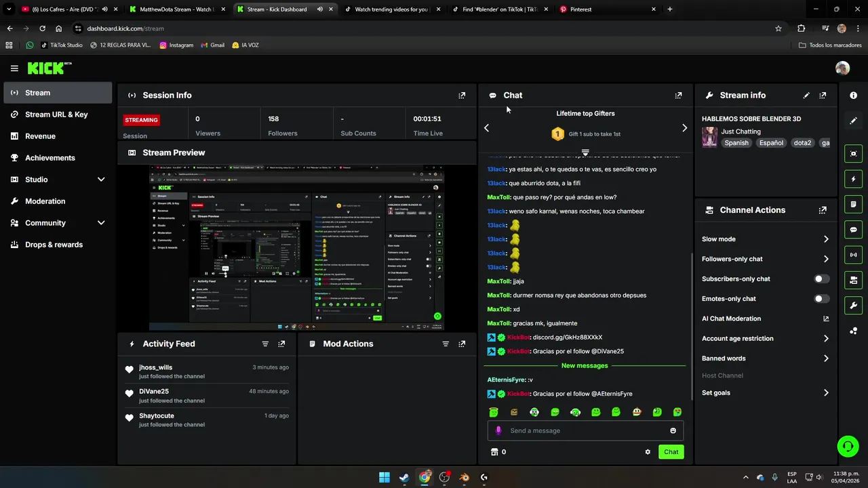
Task: Switch to the Pinterest browser tab
Action: pyautogui.click(x=608, y=9)
